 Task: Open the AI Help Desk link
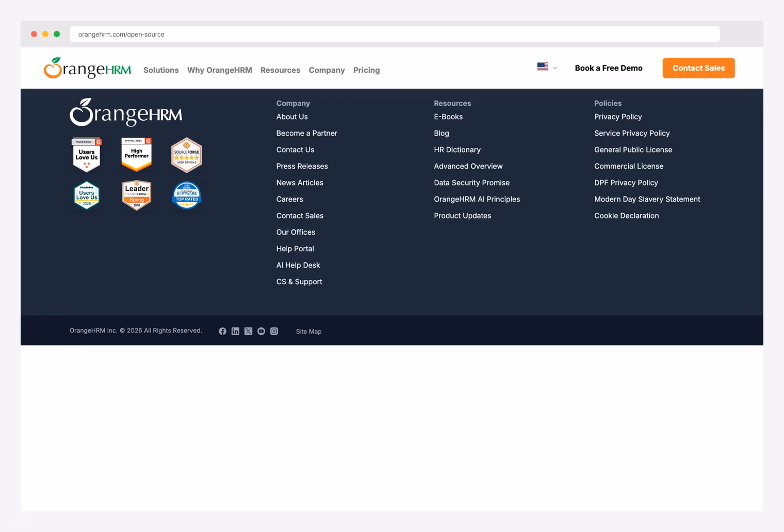[x=298, y=265]
